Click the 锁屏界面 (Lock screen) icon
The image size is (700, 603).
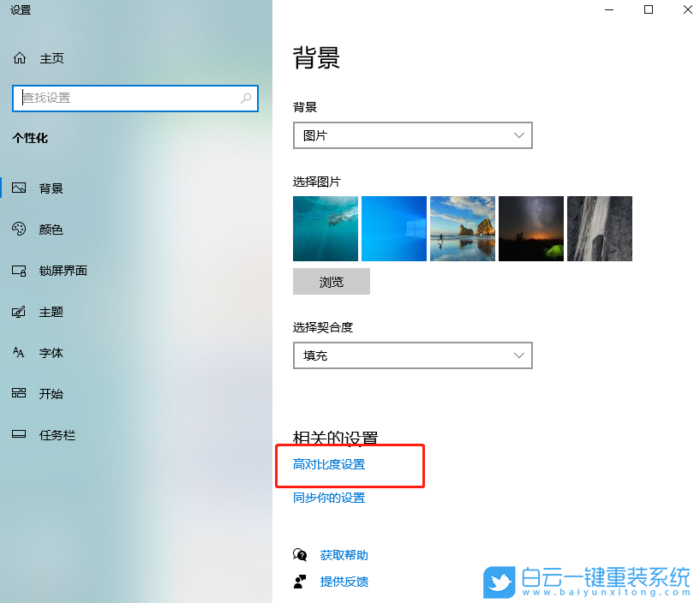(x=20, y=270)
